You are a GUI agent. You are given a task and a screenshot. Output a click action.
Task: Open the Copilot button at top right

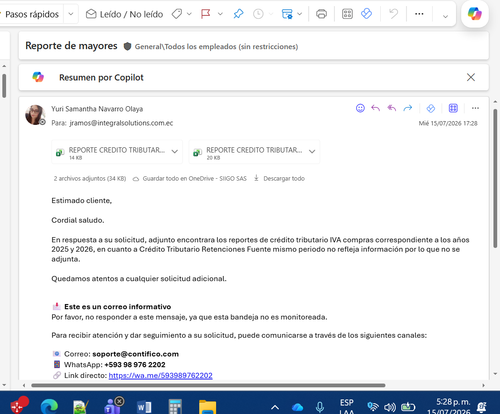(475, 14)
